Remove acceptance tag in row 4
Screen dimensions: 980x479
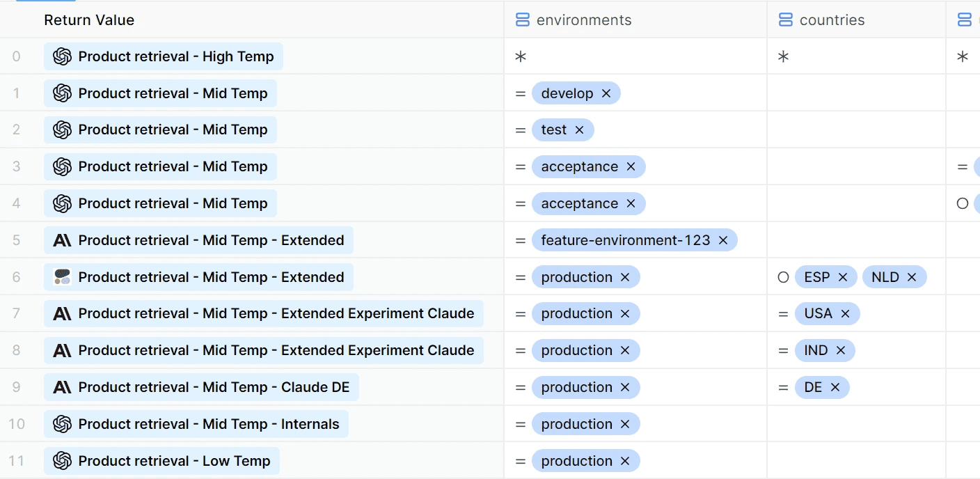pos(631,204)
